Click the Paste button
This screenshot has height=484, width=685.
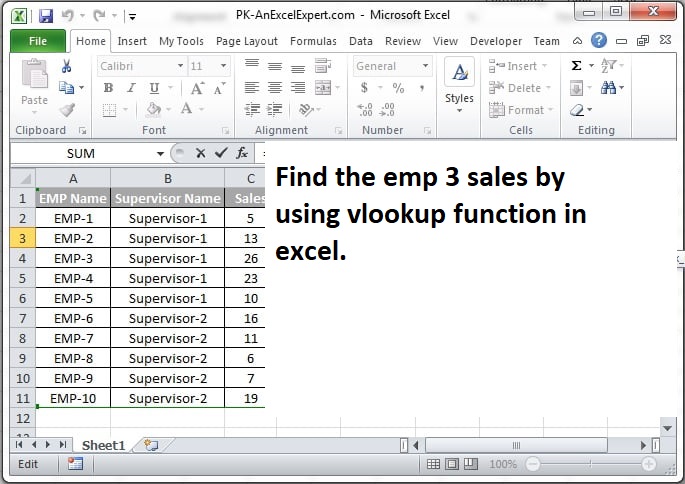coord(34,85)
